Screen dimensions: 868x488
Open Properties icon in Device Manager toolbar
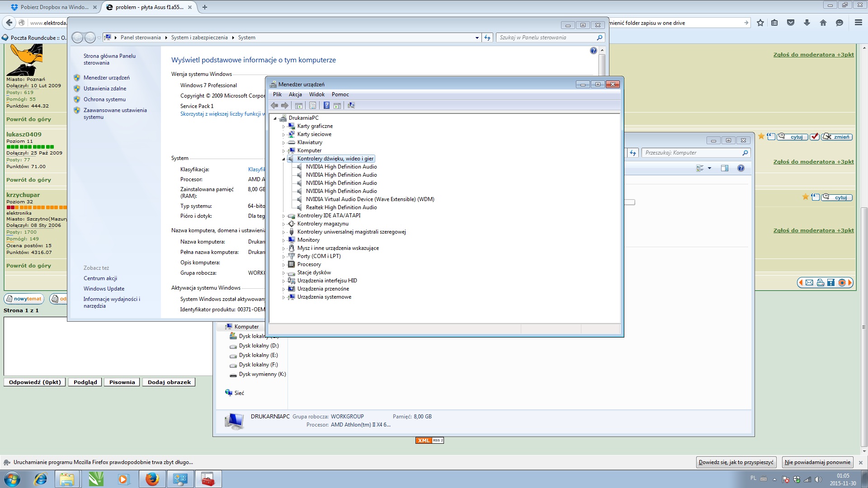312,106
